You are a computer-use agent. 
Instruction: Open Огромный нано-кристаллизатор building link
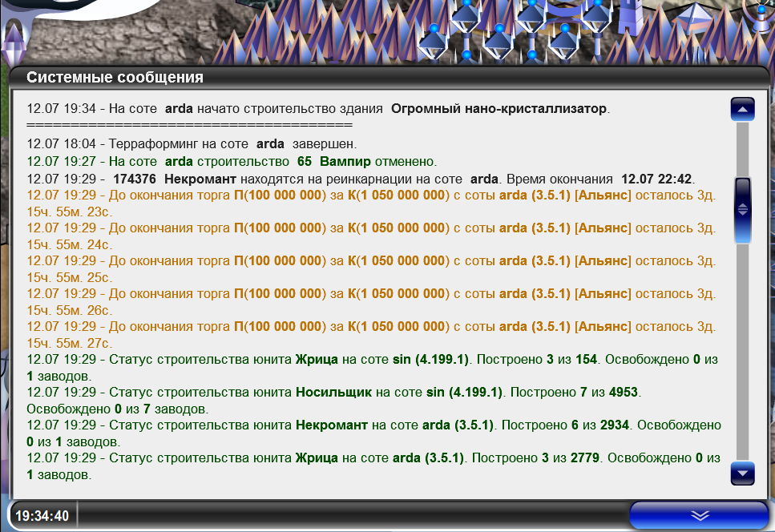click(499, 108)
